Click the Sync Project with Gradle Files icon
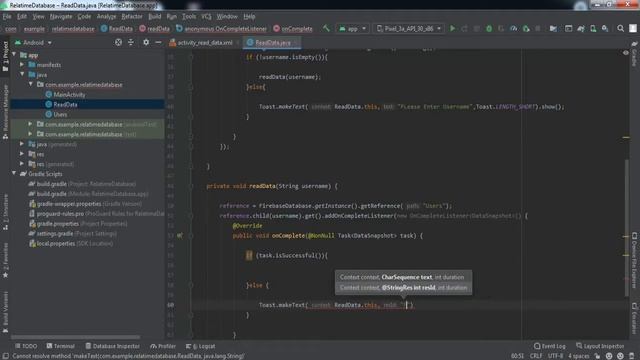Screen dimensions: 640x360 tap(580, 29)
